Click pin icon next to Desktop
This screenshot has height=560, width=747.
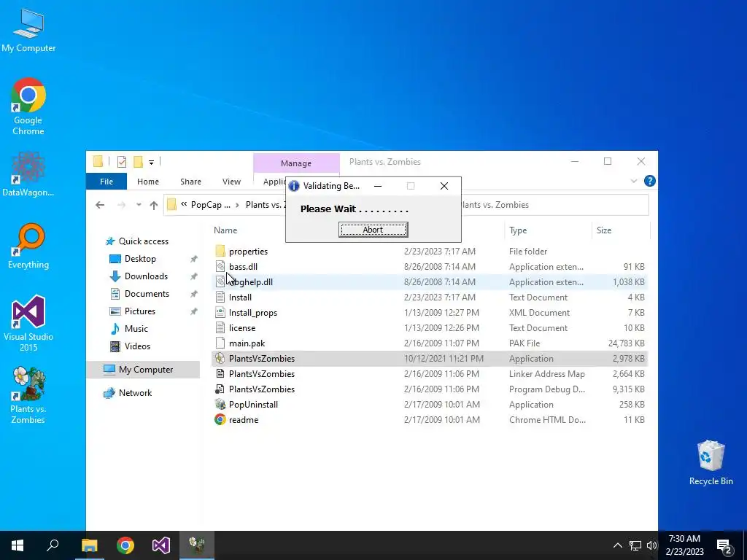pyautogui.click(x=193, y=259)
